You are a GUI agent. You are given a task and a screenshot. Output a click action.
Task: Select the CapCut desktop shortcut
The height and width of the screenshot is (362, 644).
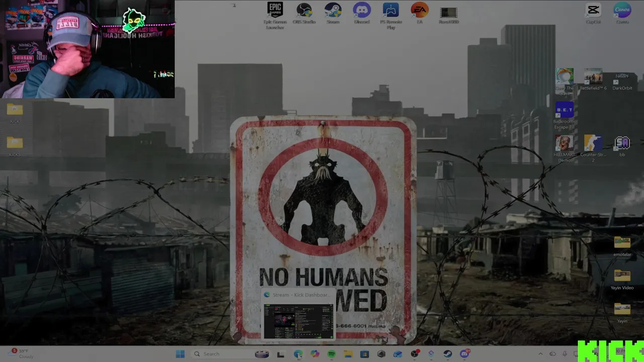click(x=593, y=14)
